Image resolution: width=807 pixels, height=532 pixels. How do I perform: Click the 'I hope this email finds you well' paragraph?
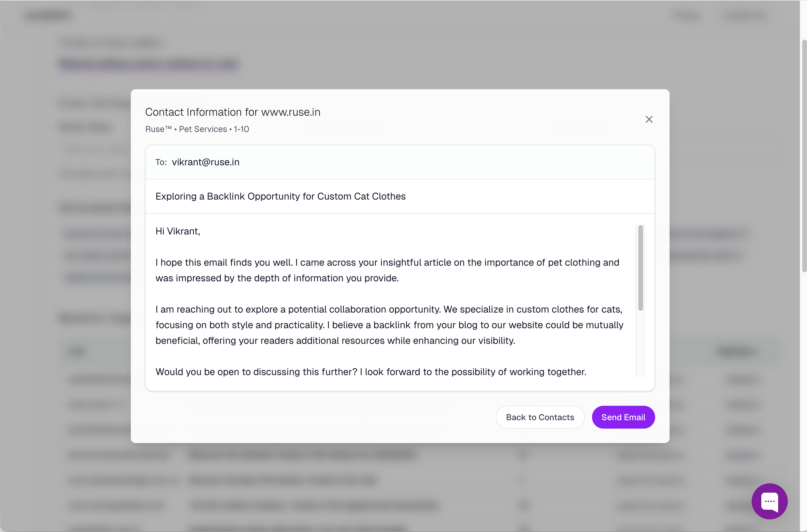point(387,271)
